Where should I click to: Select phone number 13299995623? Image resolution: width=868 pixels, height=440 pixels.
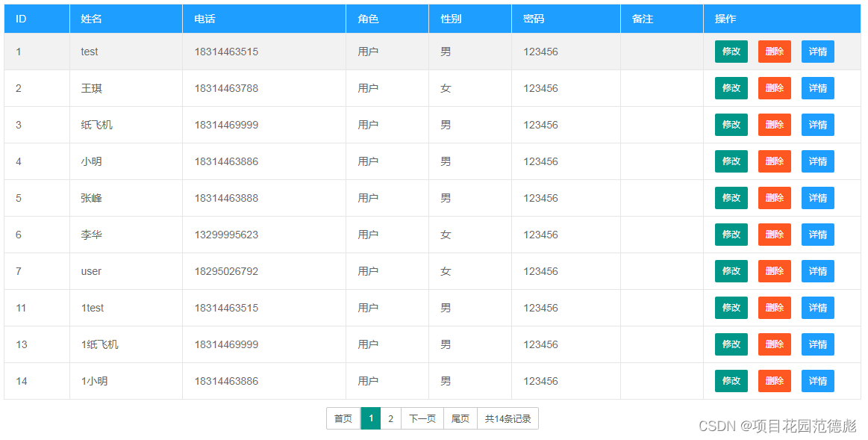tap(226, 235)
